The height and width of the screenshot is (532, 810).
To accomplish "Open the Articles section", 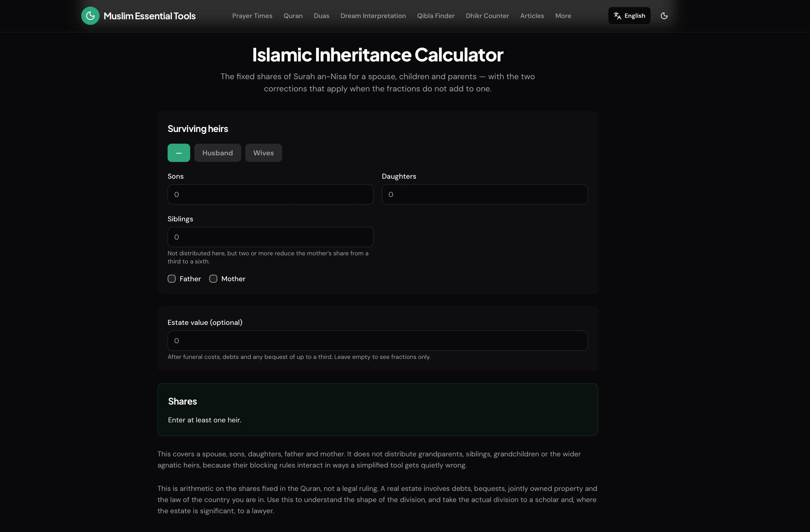I will [532, 16].
